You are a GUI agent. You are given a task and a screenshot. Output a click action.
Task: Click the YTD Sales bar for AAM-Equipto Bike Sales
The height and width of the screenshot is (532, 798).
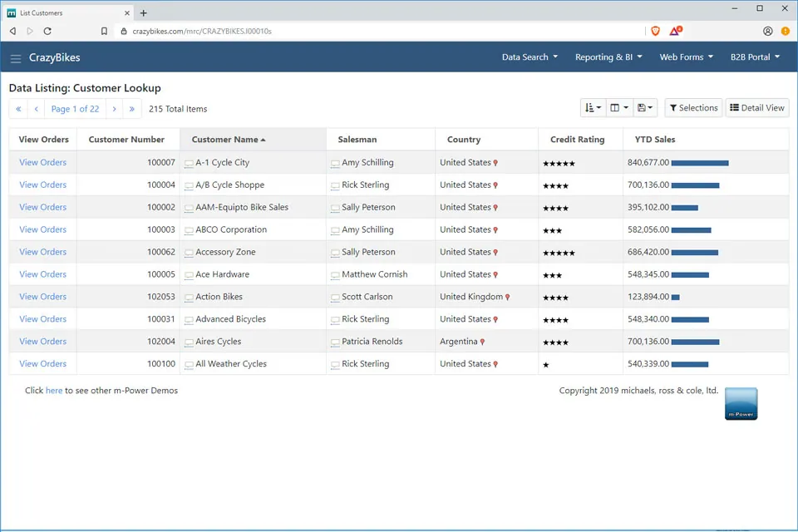684,208
